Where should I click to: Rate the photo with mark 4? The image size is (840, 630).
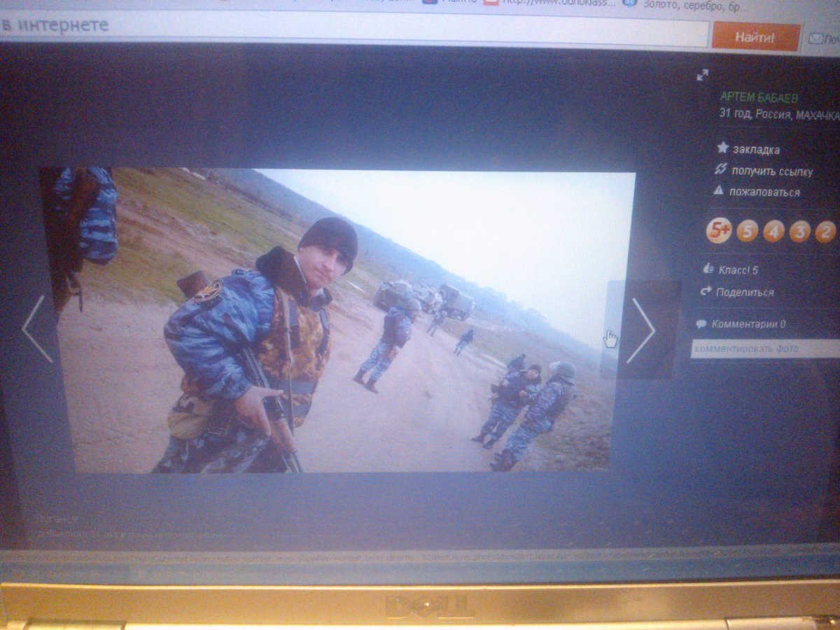[773, 231]
